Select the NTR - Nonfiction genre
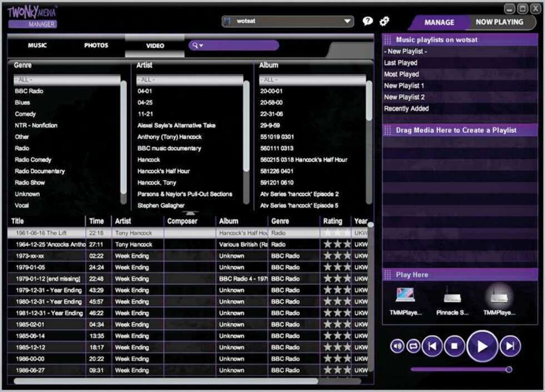 [x=36, y=126]
